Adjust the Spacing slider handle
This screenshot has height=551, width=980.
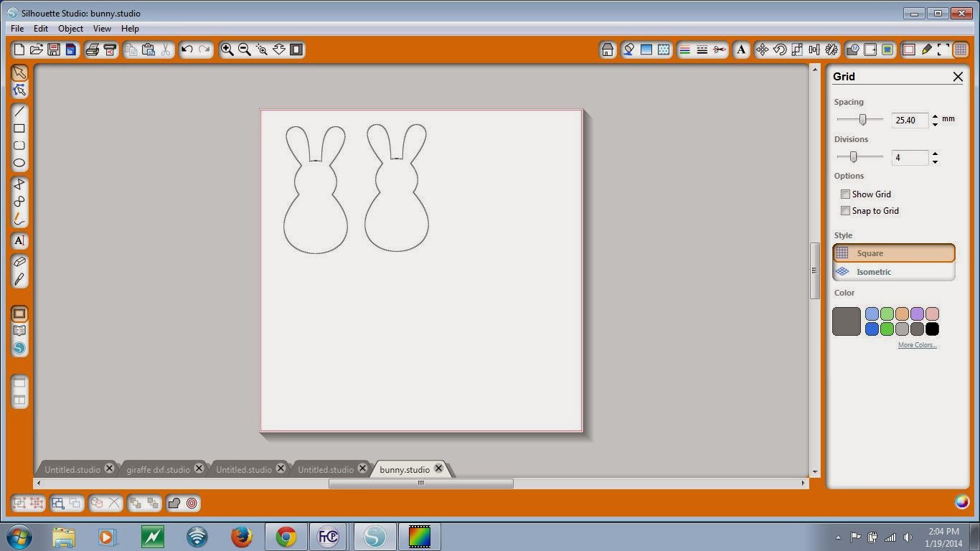[x=863, y=120]
